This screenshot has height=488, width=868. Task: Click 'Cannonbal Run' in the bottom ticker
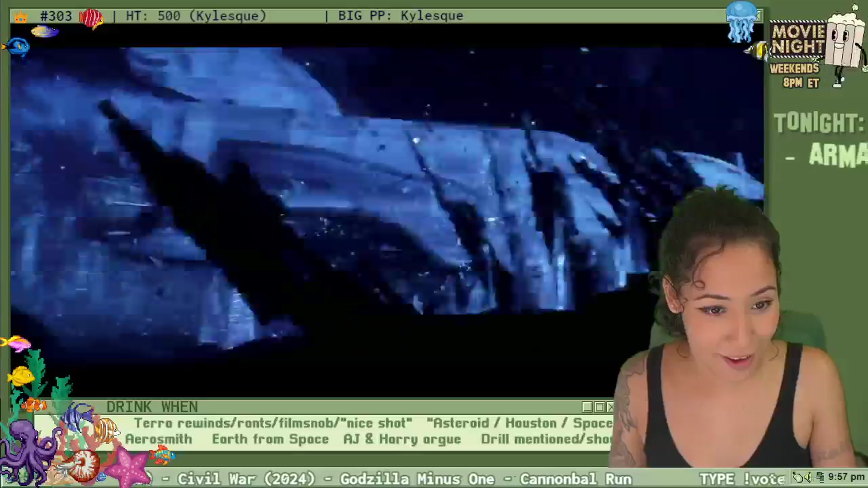pos(576,479)
